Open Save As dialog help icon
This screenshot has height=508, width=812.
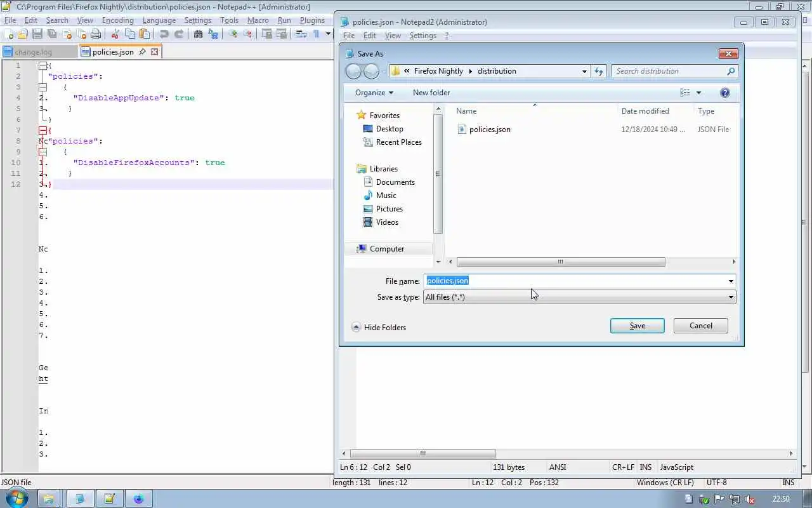pos(725,93)
